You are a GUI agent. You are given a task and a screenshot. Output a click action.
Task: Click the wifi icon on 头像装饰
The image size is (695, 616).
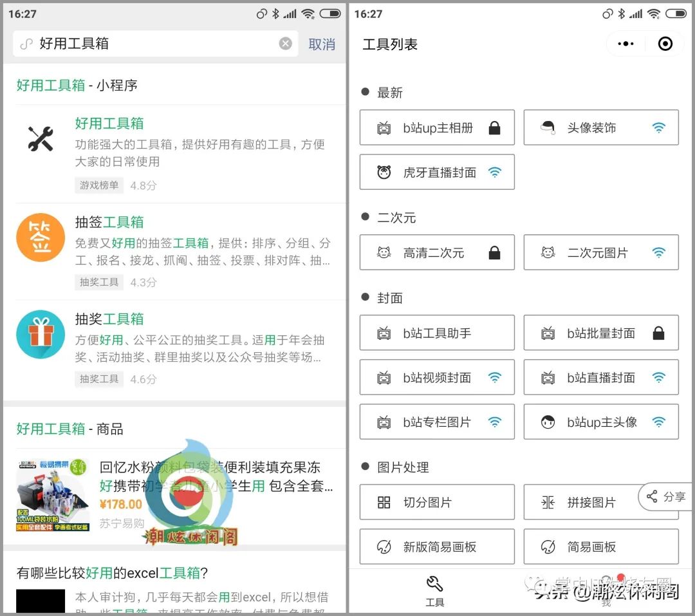pyautogui.click(x=659, y=127)
